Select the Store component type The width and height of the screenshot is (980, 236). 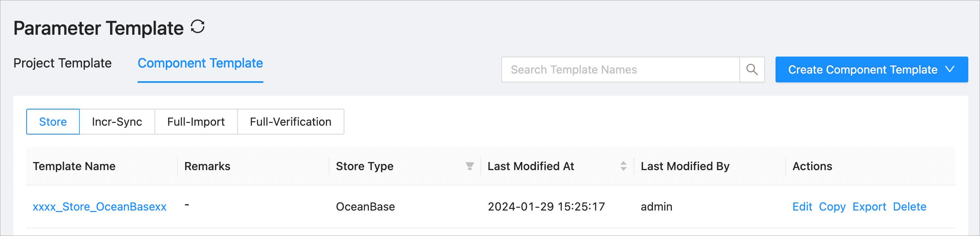53,122
